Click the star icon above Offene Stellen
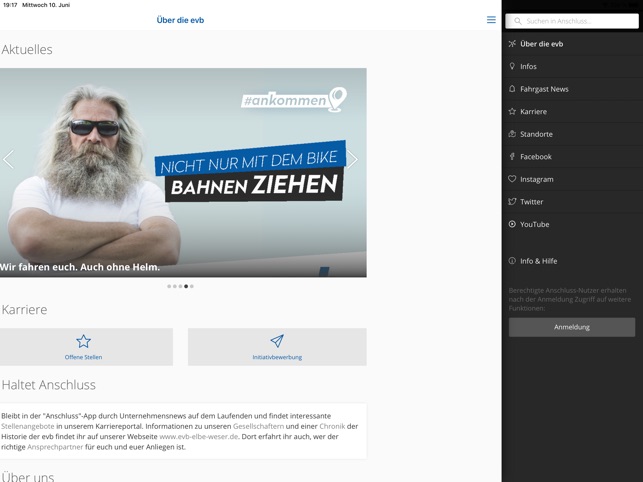 click(x=83, y=341)
